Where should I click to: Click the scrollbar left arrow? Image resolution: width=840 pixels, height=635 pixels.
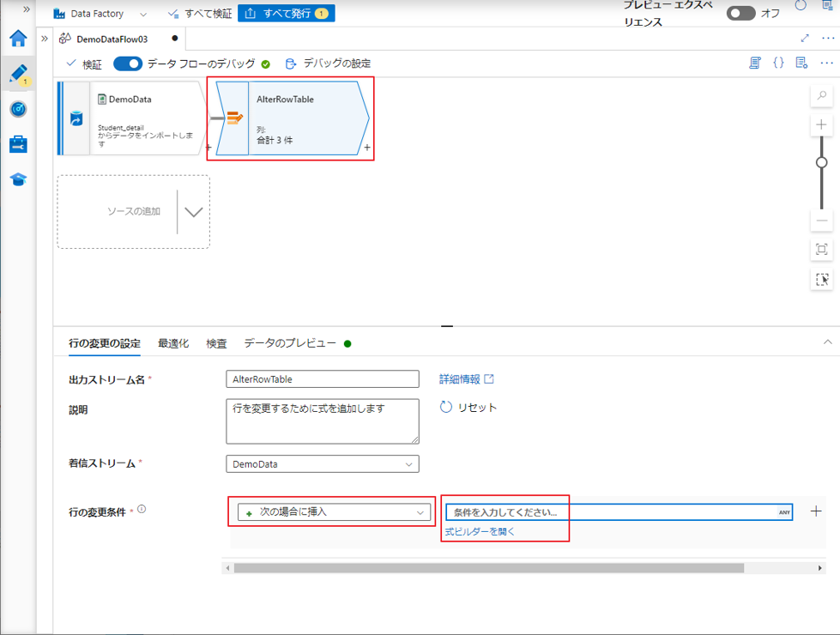227,568
